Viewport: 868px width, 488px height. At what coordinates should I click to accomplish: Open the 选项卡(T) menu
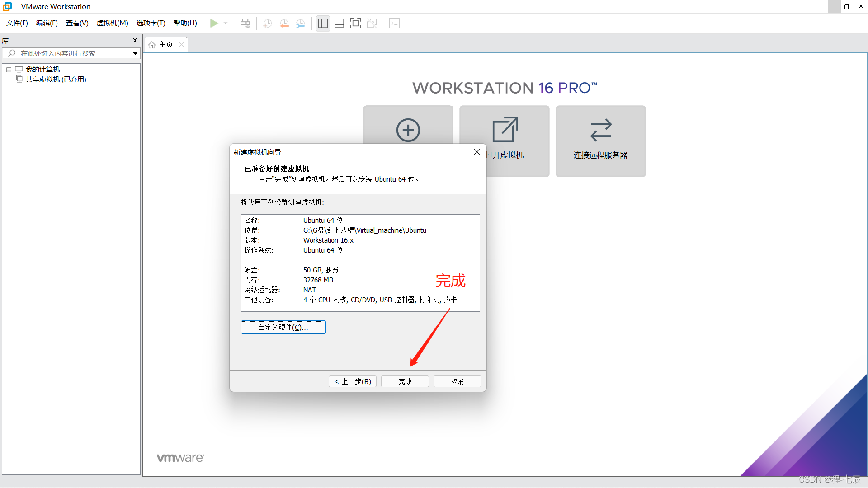pyautogui.click(x=151, y=23)
